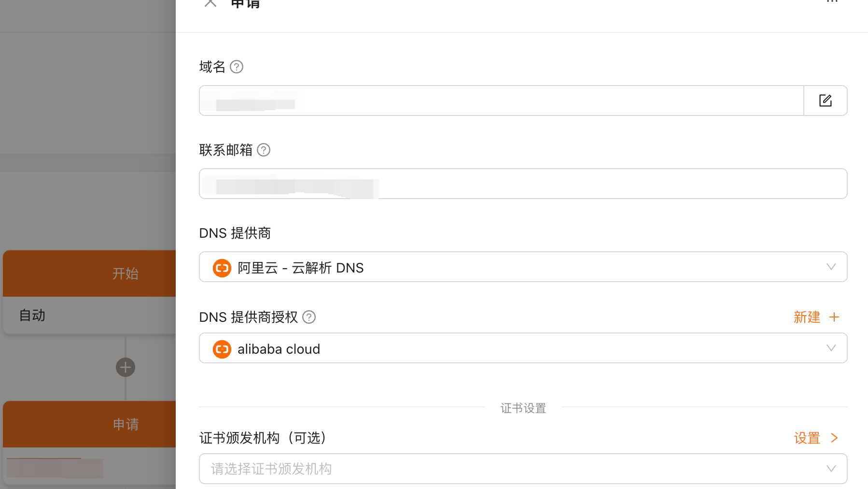Click inside the 域名 input field
This screenshot has width=868, height=489.
pos(502,101)
